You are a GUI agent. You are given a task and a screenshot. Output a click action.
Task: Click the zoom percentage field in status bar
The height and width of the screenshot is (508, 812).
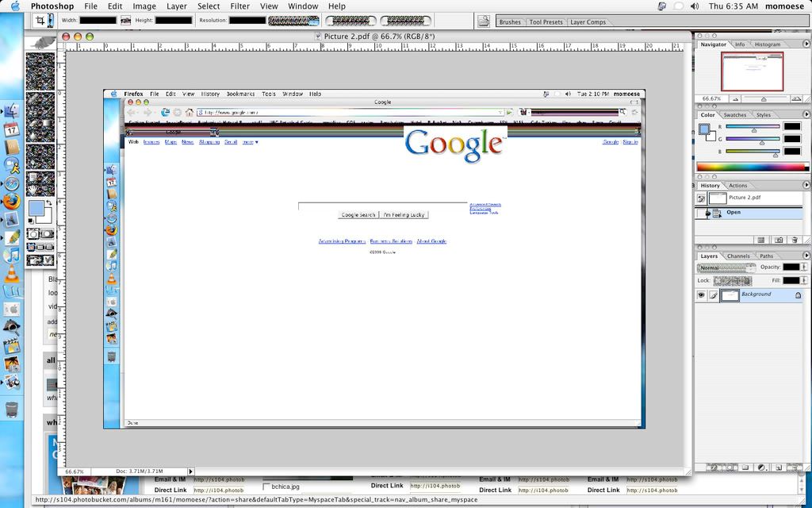tap(75, 471)
